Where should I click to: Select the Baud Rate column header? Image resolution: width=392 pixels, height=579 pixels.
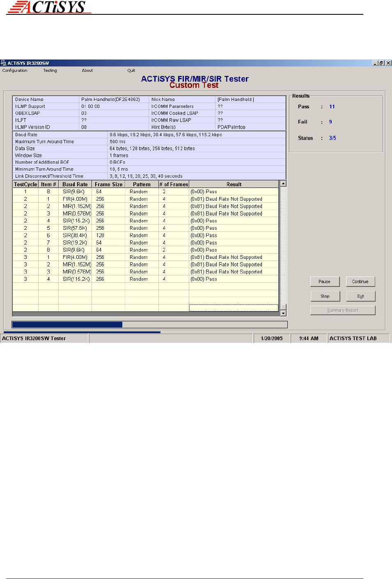pyautogui.click(x=75, y=184)
